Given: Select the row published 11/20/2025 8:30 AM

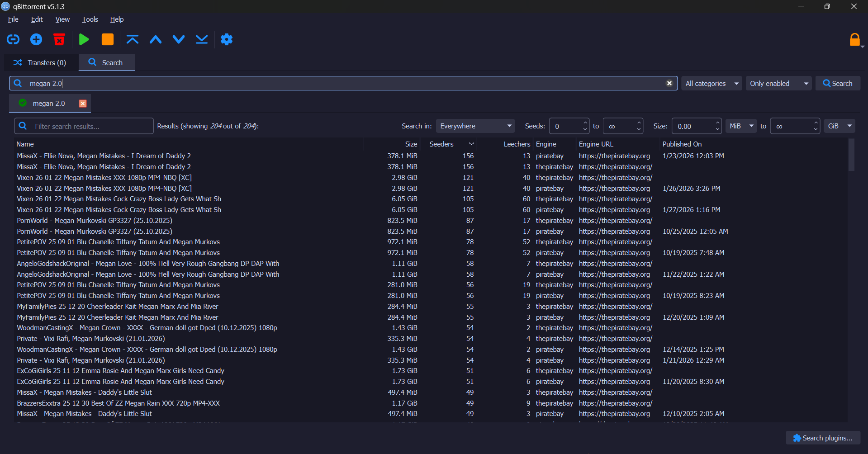Looking at the screenshot, I should click(431, 382).
